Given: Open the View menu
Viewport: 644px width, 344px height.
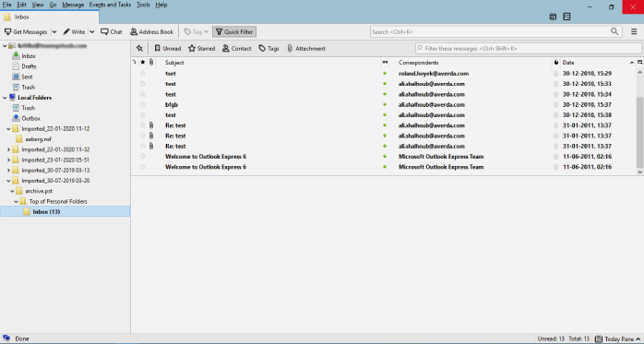Looking at the screenshot, I should click(x=38, y=5).
